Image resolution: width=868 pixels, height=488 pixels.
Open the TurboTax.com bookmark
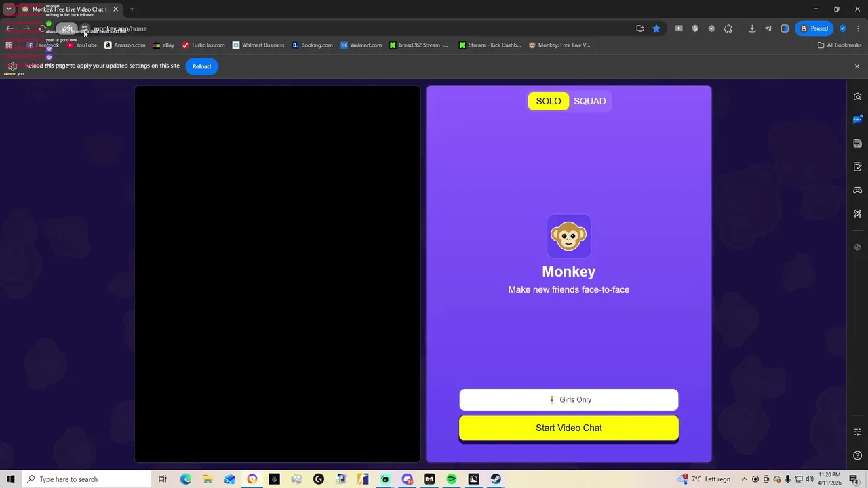coord(203,45)
